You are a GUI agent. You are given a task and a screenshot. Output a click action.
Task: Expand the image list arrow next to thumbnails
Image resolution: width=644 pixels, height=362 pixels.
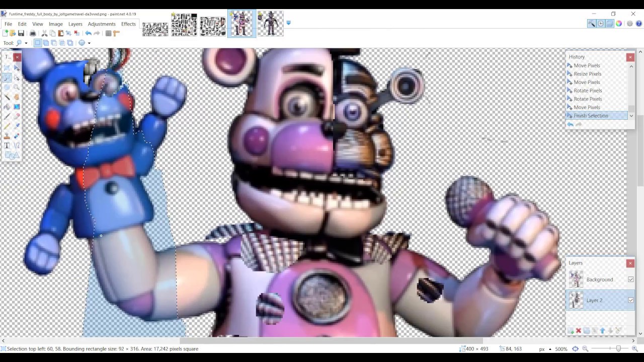click(288, 23)
